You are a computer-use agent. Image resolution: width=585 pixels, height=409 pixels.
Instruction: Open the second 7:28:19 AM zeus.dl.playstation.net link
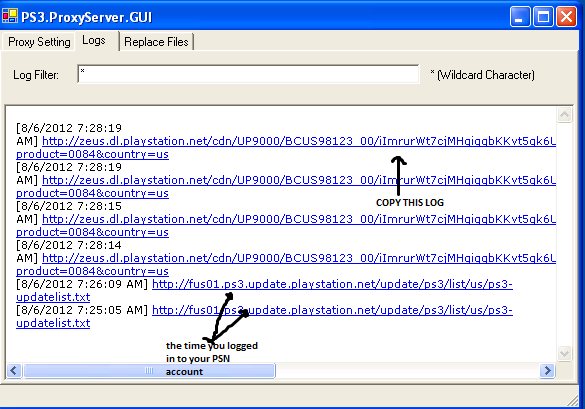pos(299,180)
